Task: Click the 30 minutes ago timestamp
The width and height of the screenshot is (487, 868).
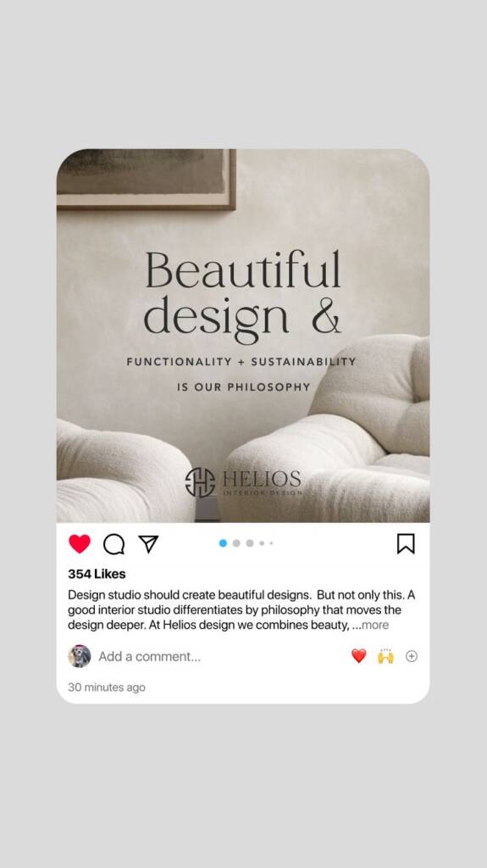Action: tap(107, 687)
